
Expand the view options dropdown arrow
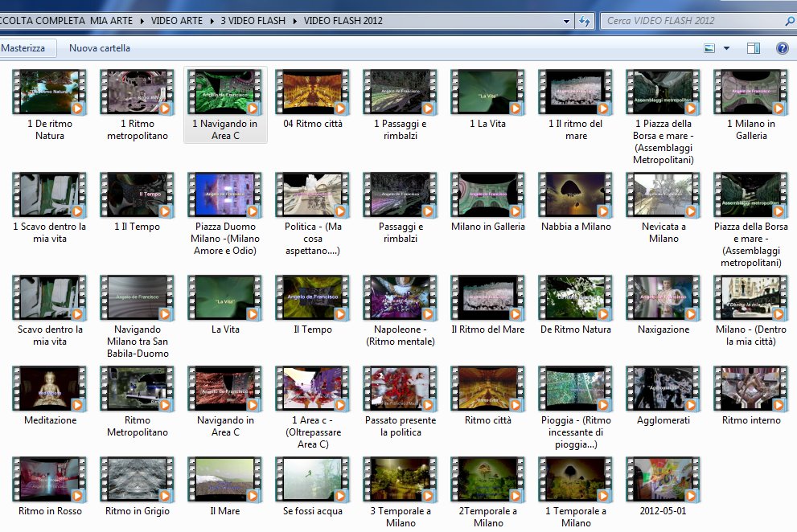pos(726,48)
